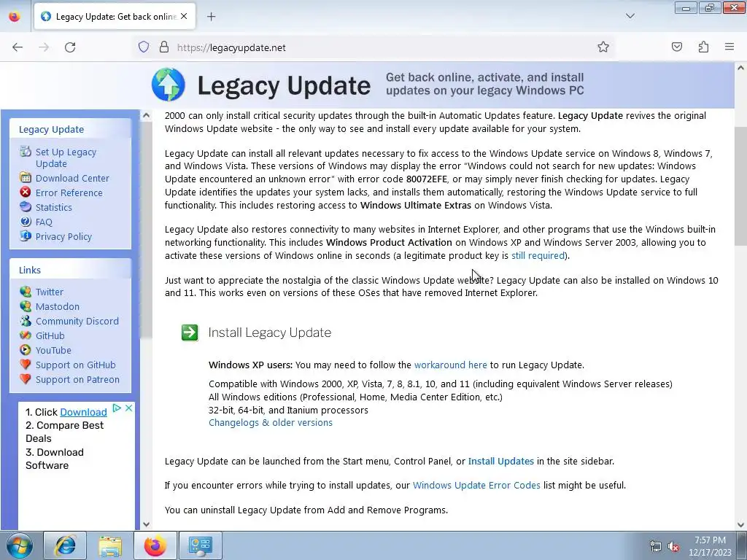The width and height of the screenshot is (747, 560).
Task: Click the Firefox taskbar button
Action: (x=155, y=545)
